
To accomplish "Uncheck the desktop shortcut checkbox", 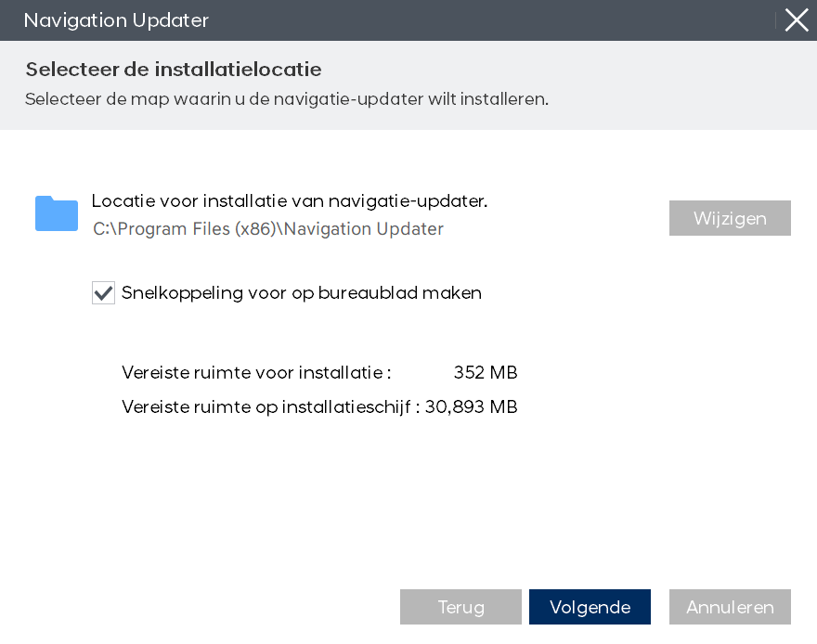I will (x=103, y=293).
